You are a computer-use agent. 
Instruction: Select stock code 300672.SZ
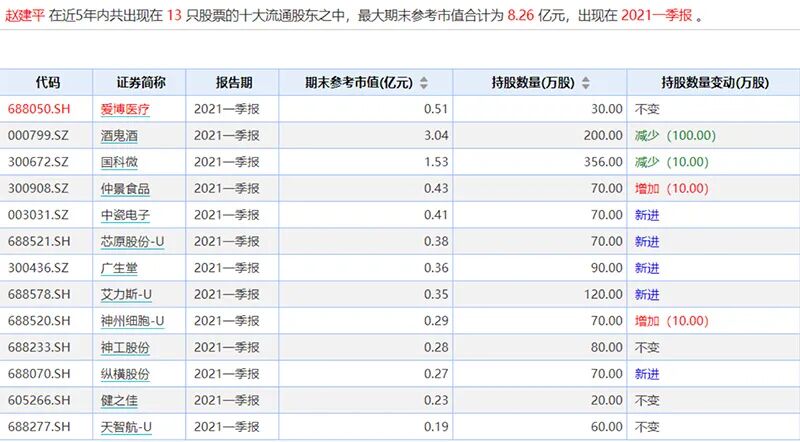pos(38,162)
